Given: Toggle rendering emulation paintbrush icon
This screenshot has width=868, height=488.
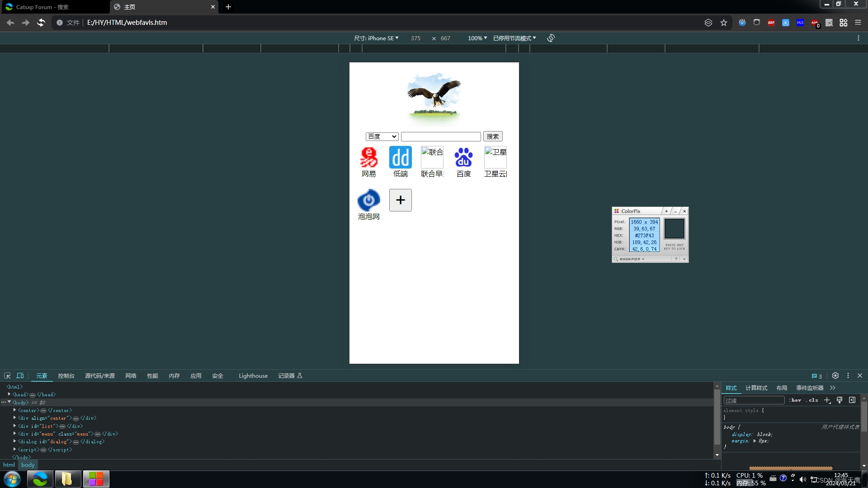Looking at the screenshot, I should click(840, 400).
